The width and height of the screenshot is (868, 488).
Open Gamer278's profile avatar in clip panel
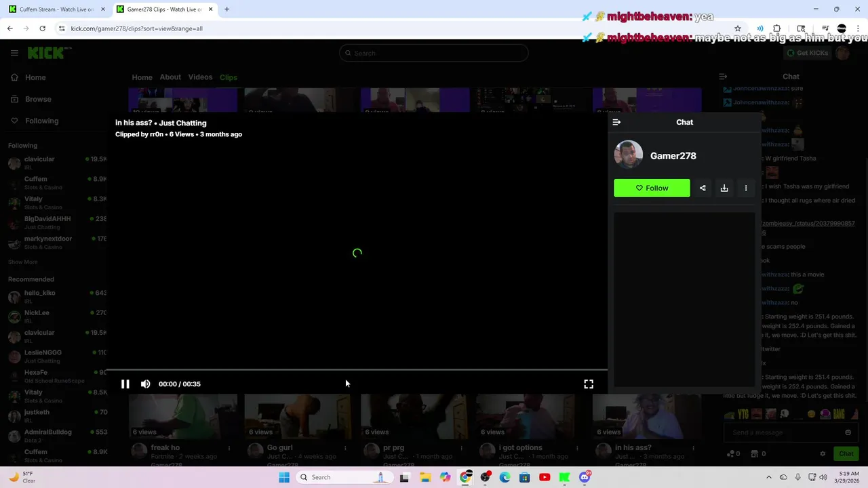click(x=628, y=155)
